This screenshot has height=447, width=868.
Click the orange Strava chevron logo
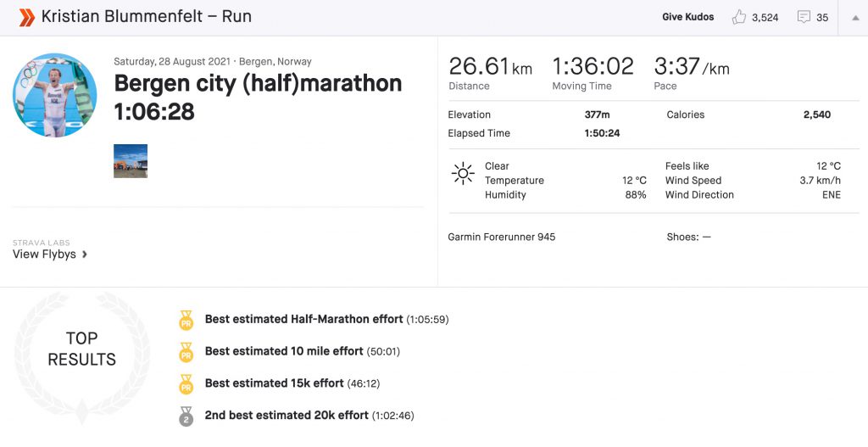[x=26, y=17]
